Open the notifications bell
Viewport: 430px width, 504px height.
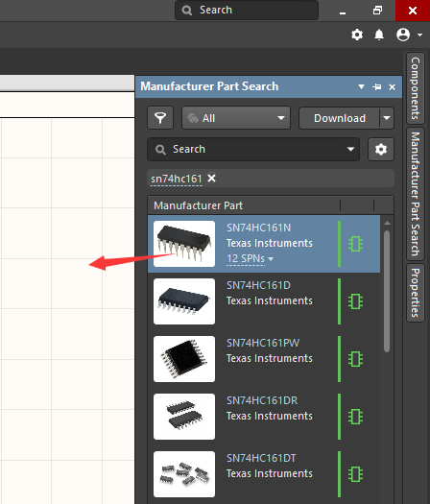click(379, 35)
